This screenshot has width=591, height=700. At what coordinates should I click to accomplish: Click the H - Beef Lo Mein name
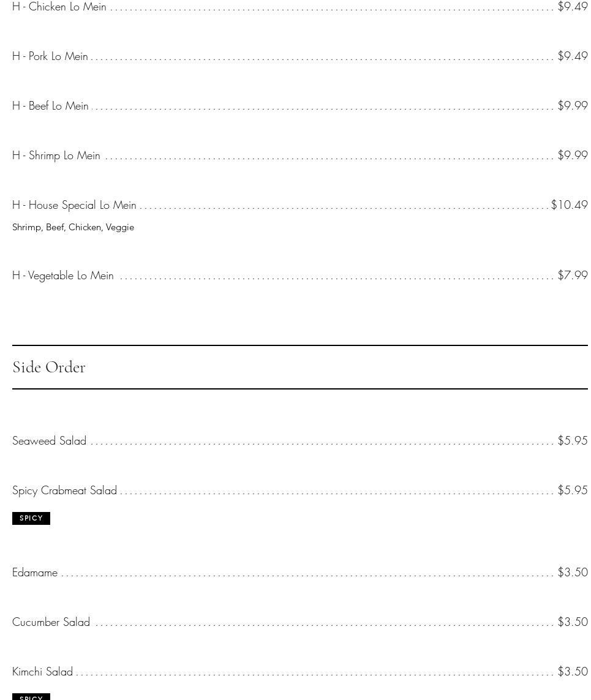(x=50, y=106)
